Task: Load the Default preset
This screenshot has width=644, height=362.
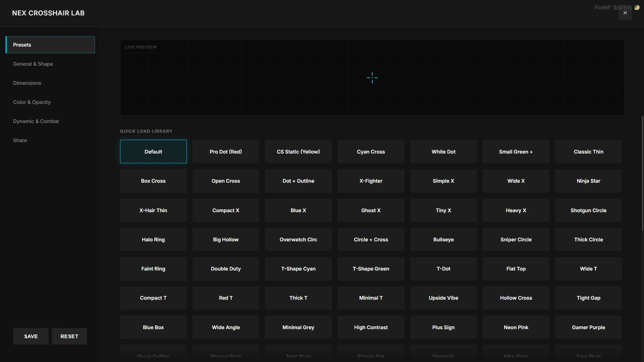Action: (x=153, y=152)
